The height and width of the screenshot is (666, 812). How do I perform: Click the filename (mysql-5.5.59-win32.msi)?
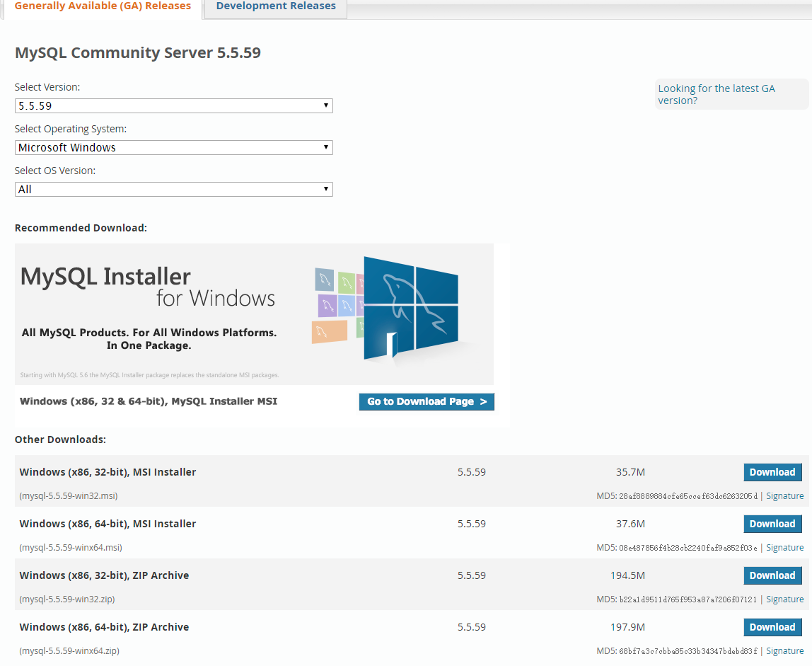[69, 496]
